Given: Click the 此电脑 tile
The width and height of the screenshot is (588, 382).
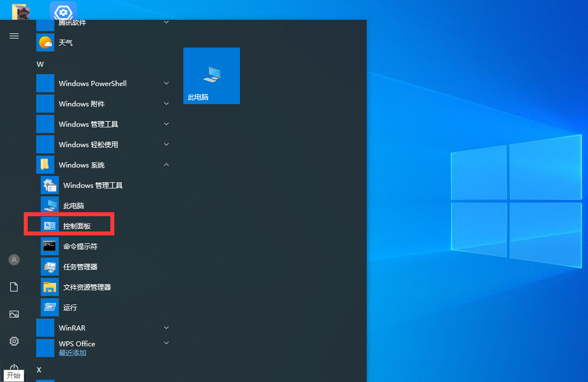Looking at the screenshot, I should [211, 76].
